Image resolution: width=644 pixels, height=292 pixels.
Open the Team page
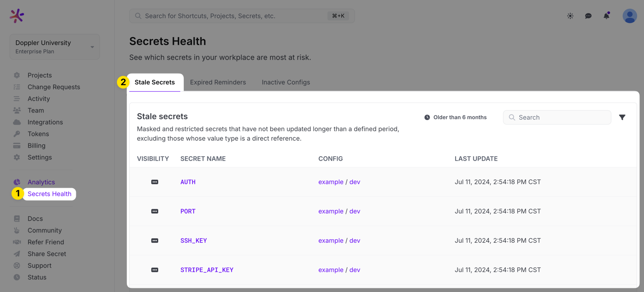[36, 111]
